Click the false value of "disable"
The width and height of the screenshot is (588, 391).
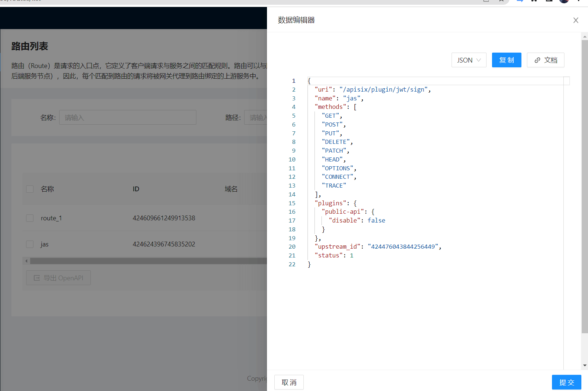coord(377,221)
